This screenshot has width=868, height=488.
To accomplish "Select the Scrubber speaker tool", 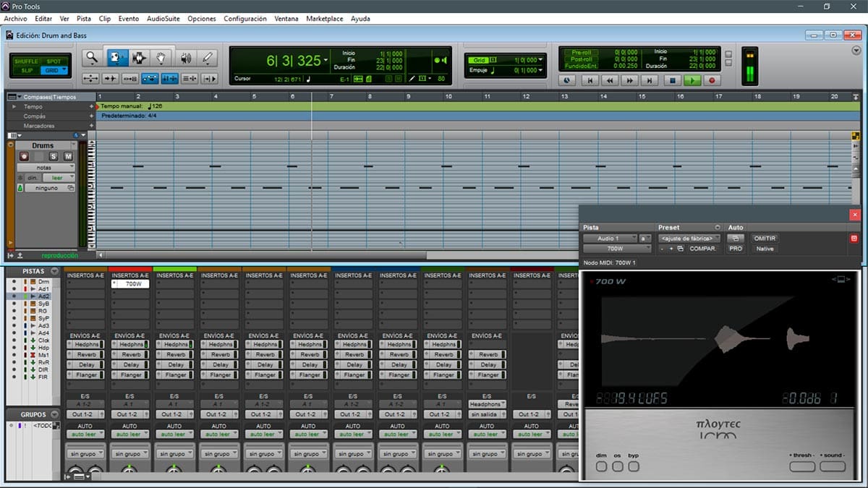I will (x=185, y=58).
